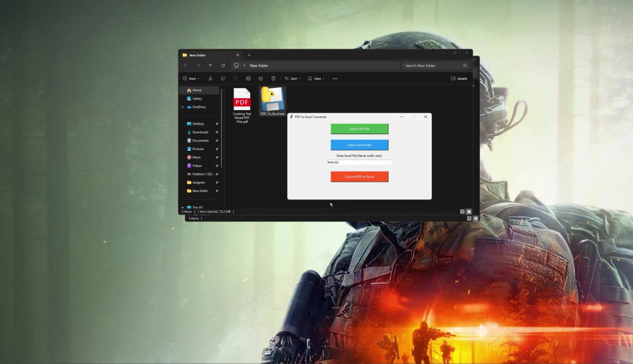Viewport: 633px width, 364px height.
Task: Open the Sort dropdown
Action: pos(292,78)
